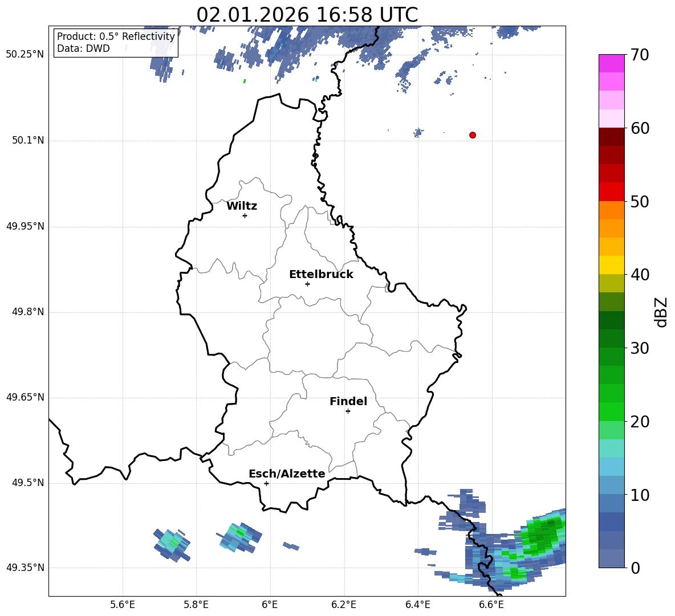
Task: Click the longitude label 6°E
Action: 270,605
